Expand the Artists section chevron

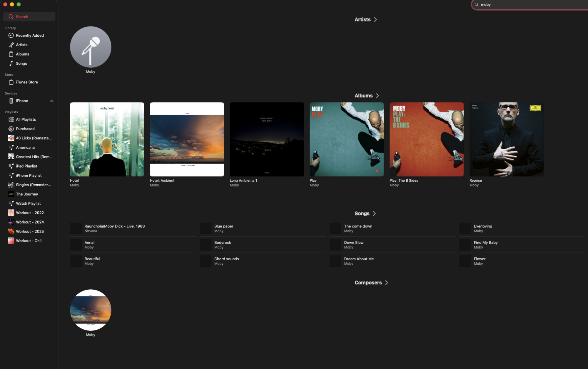375,20
